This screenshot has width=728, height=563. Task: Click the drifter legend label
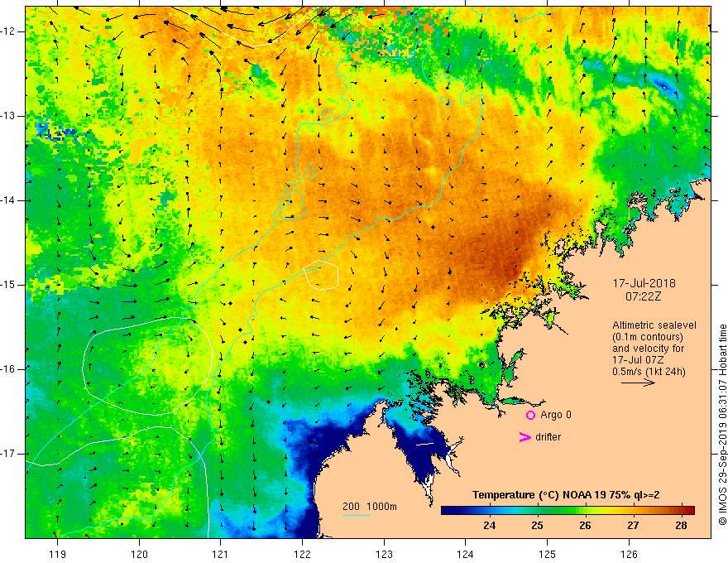pos(548,437)
